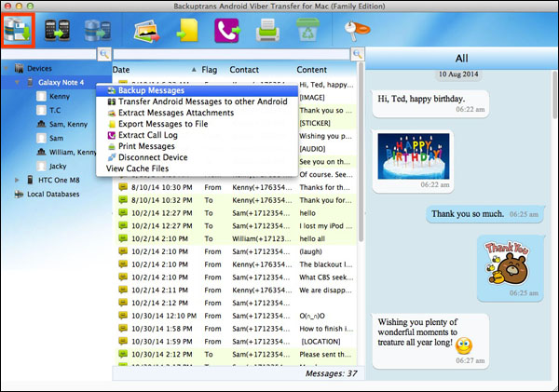Click the Contact column header

click(x=244, y=70)
